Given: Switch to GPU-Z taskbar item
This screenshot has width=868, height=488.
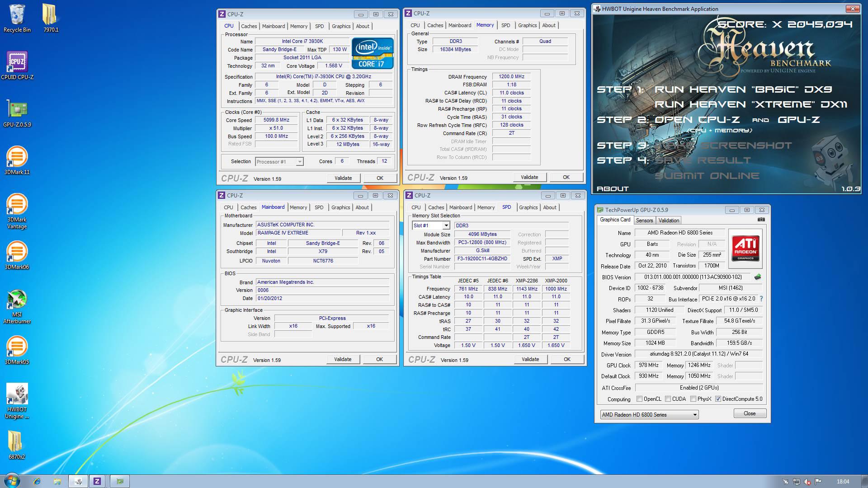Looking at the screenshot, I should [x=119, y=481].
